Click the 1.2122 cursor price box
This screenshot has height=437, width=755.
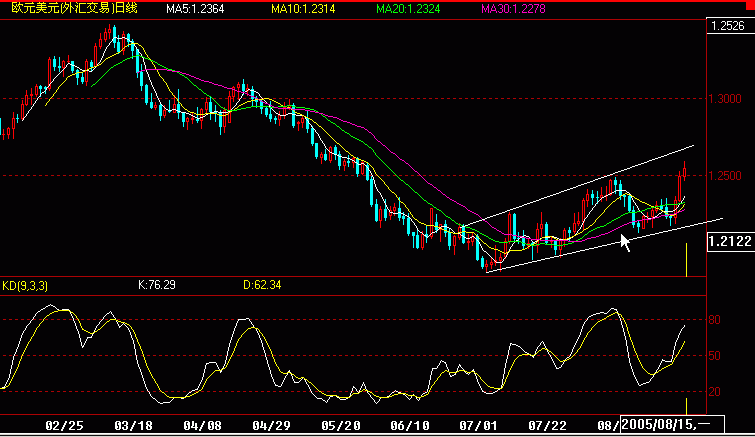pos(730,242)
